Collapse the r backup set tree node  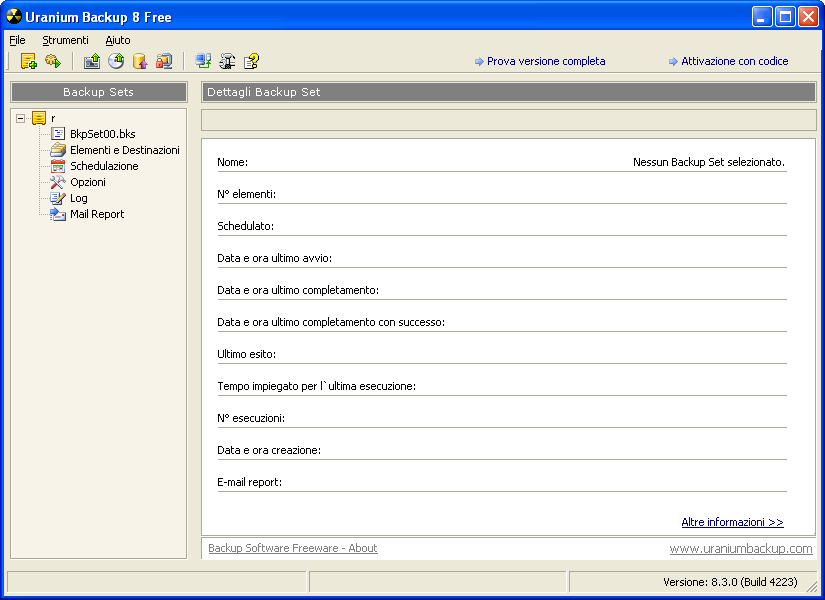21,118
